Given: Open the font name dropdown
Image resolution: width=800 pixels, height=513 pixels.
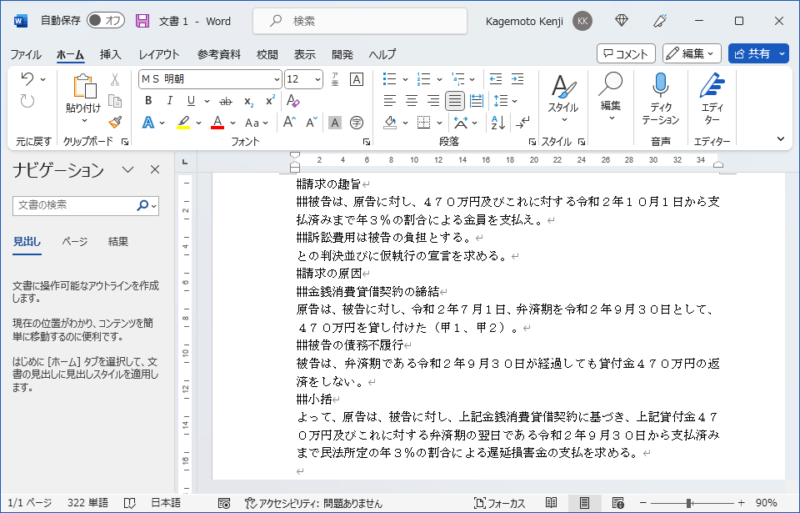Looking at the screenshot, I should coord(277,79).
